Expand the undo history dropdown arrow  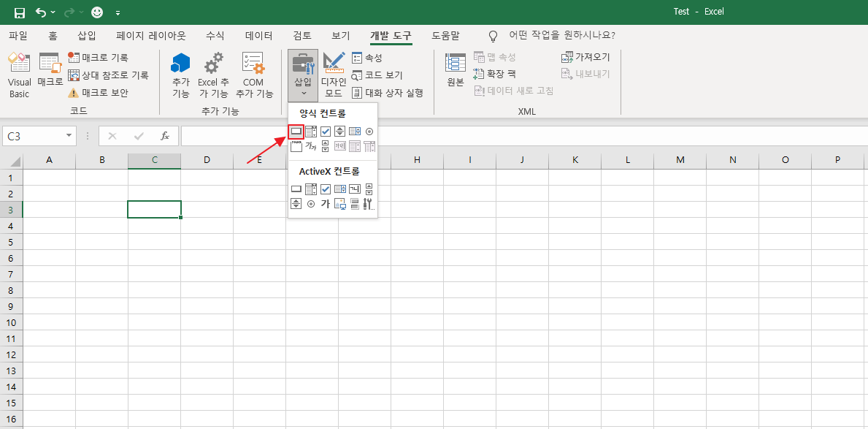53,12
